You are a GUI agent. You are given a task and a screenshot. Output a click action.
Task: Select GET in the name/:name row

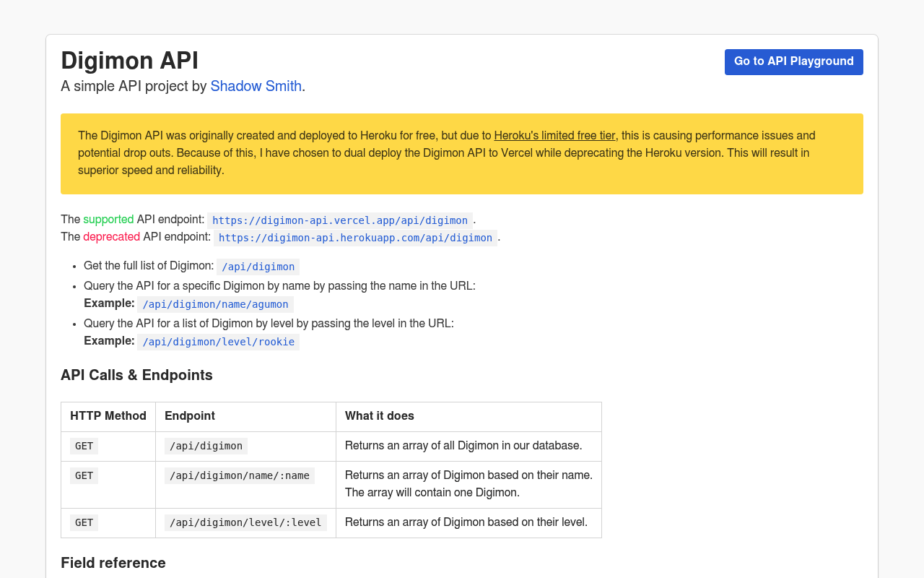(84, 475)
